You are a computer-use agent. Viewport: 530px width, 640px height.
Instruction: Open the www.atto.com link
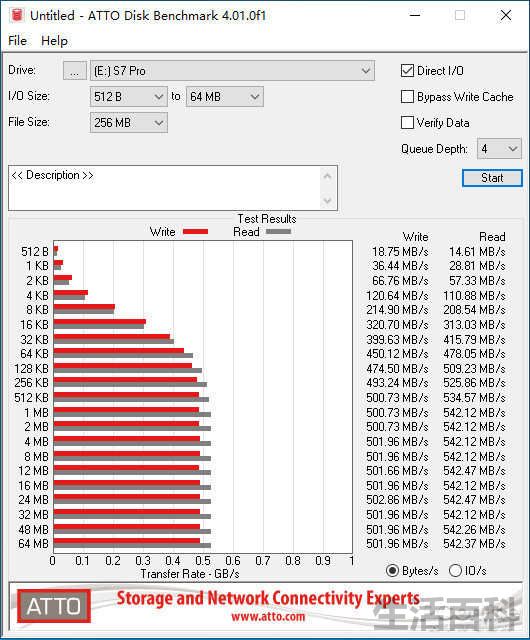point(268,616)
